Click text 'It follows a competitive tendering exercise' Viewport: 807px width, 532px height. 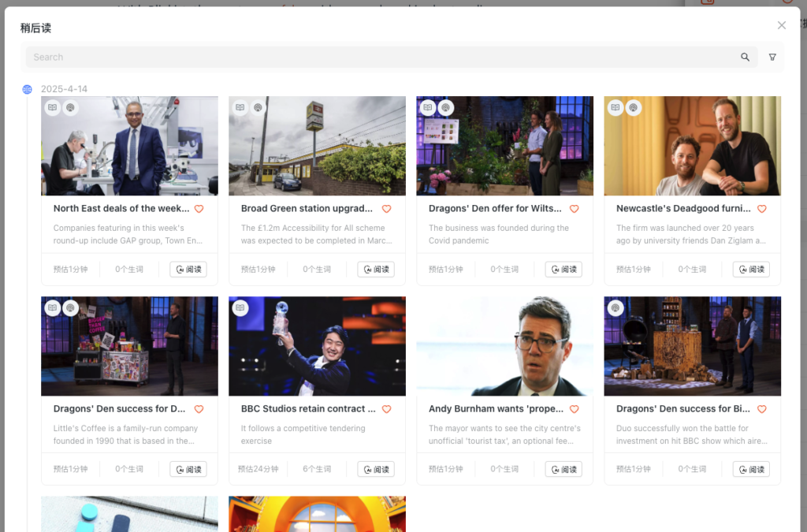303,434
